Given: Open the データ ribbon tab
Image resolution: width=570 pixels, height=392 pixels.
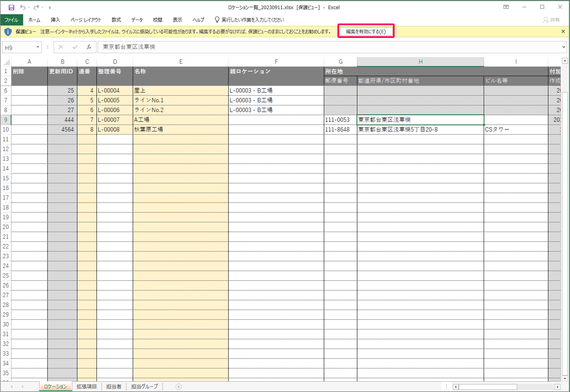Looking at the screenshot, I should 137,20.
